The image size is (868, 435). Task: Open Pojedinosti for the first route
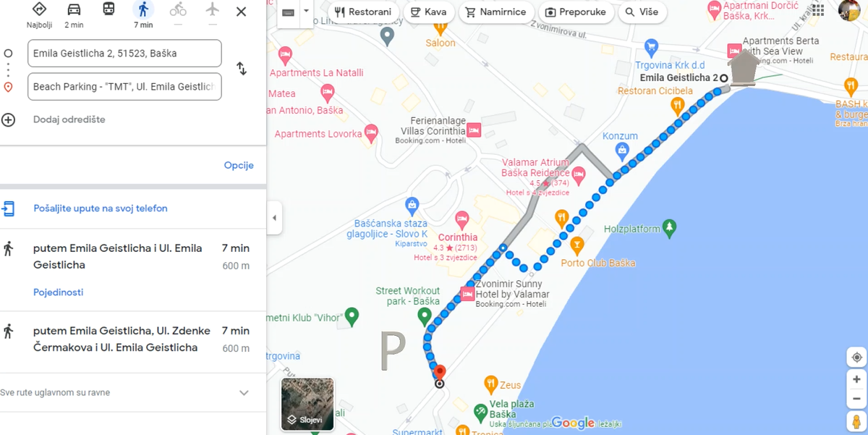coord(59,292)
